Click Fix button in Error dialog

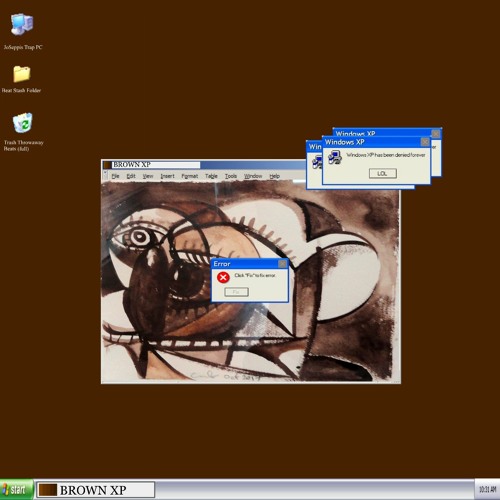[x=236, y=292]
